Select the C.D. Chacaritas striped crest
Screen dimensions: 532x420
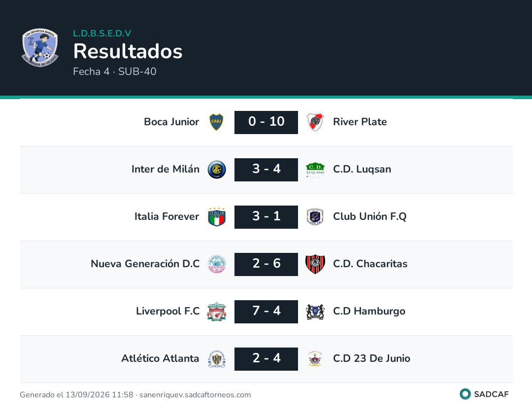click(315, 264)
